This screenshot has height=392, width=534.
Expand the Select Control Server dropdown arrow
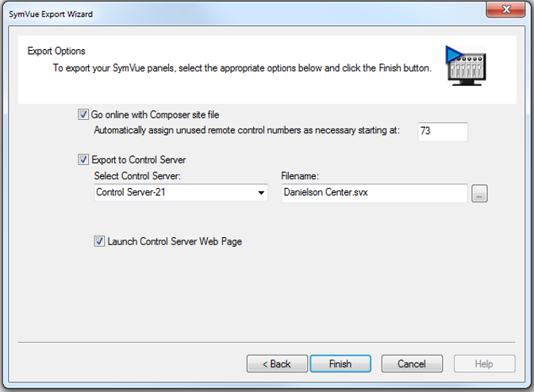pyautogui.click(x=261, y=193)
